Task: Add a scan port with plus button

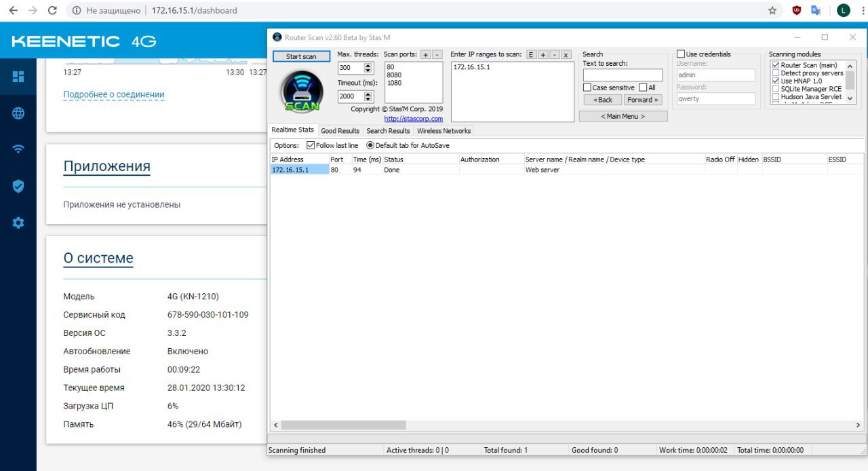Action: 425,54
